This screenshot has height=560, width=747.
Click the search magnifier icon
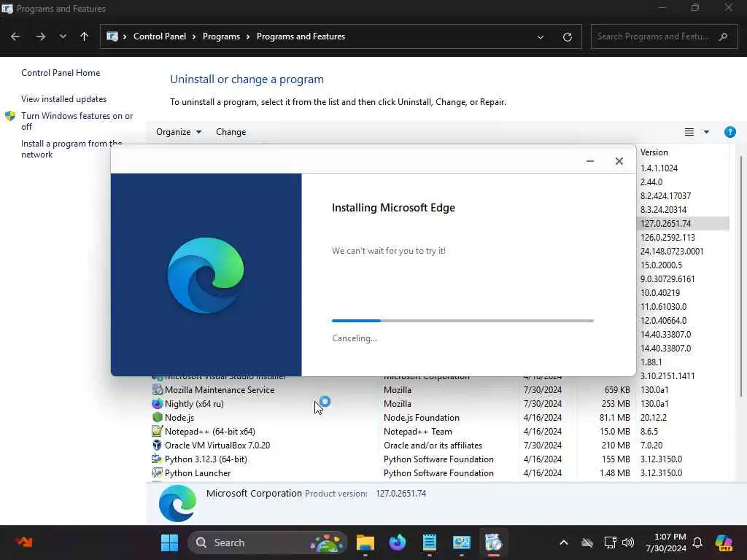pyautogui.click(x=723, y=36)
